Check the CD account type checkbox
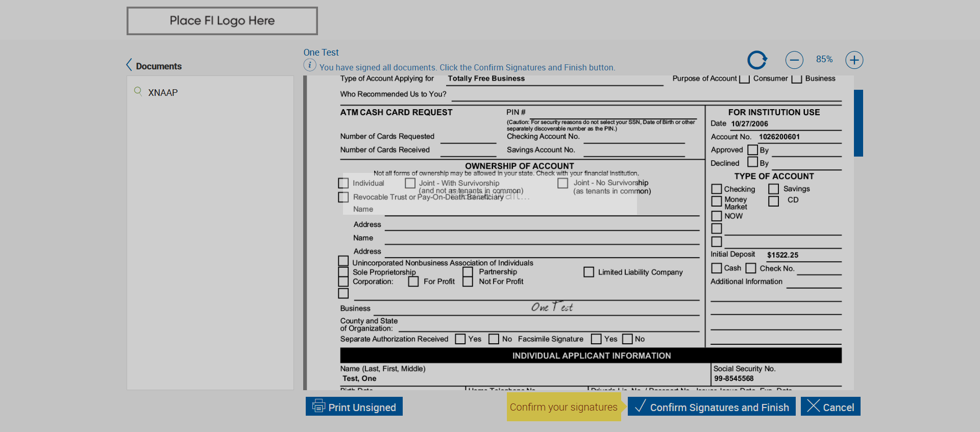Image resolution: width=980 pixels, height=432 pixels. (774, 201)
